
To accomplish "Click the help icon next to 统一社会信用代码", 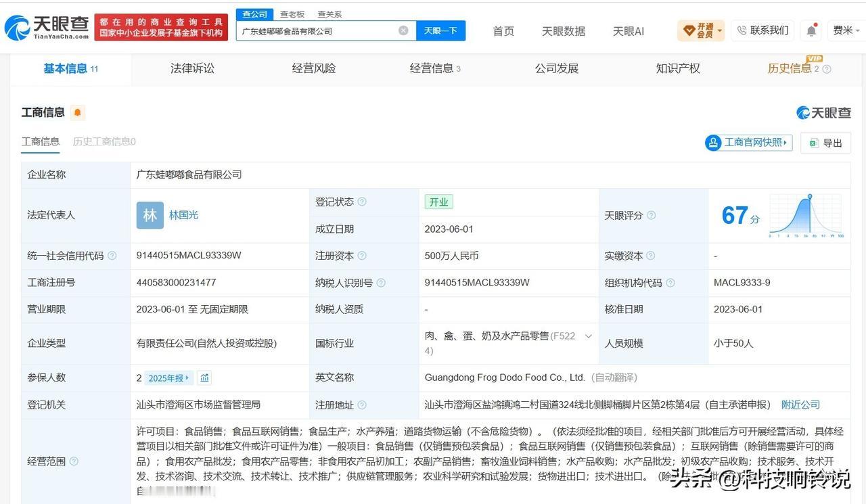I will [112, 256].
